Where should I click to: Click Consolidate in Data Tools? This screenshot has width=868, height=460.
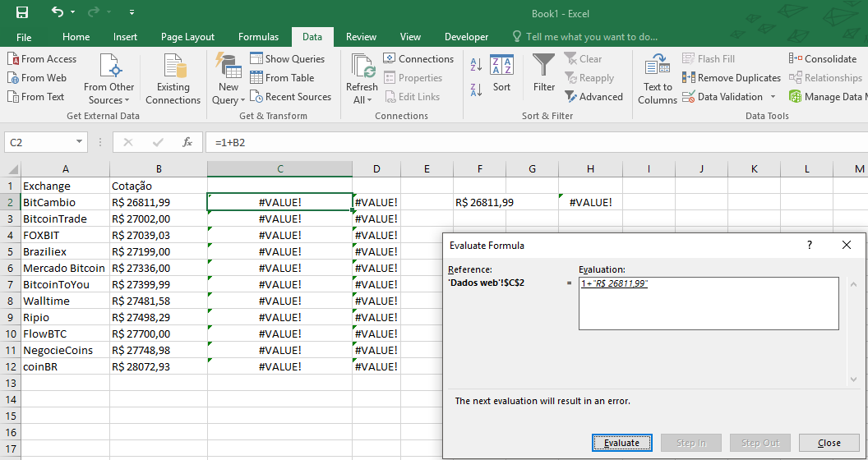click(x=823, y=59)
